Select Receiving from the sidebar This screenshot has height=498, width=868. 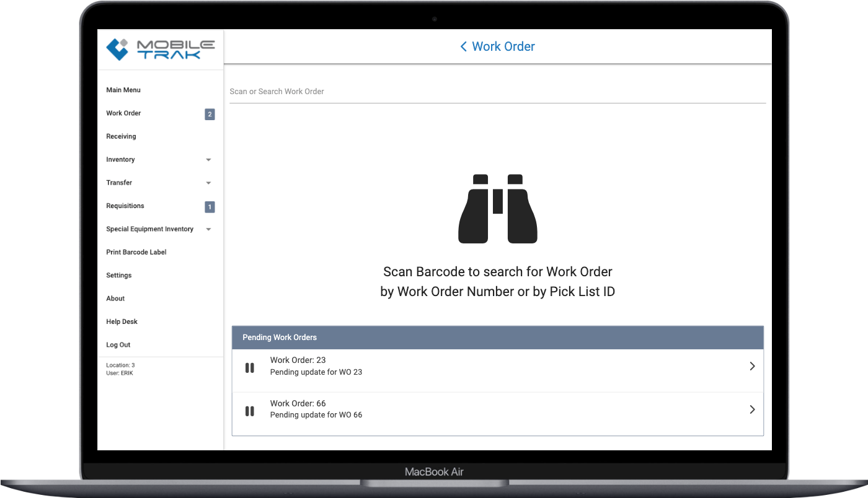[121, 136]
